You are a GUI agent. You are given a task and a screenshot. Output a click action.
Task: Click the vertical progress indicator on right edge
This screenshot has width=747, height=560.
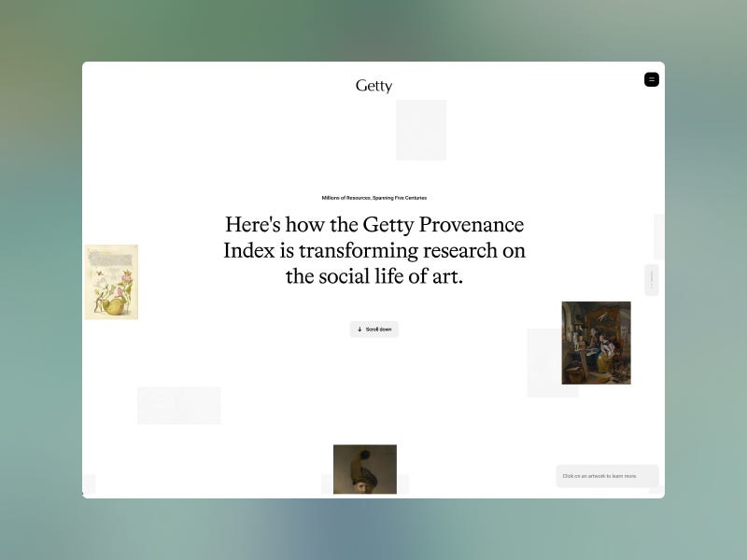[x=651, y=280]
